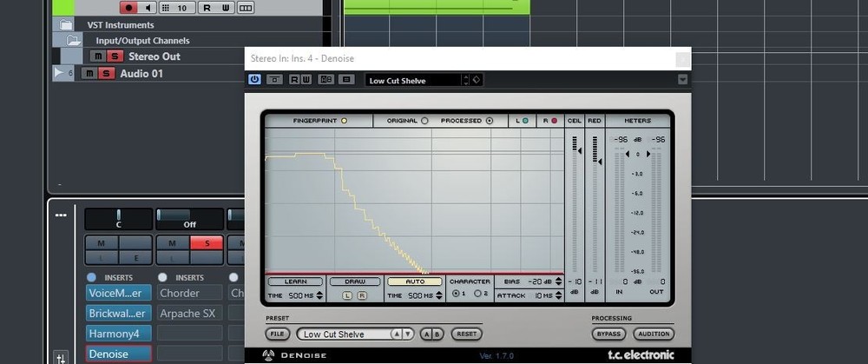Click the LEARN button

(295, 281)
